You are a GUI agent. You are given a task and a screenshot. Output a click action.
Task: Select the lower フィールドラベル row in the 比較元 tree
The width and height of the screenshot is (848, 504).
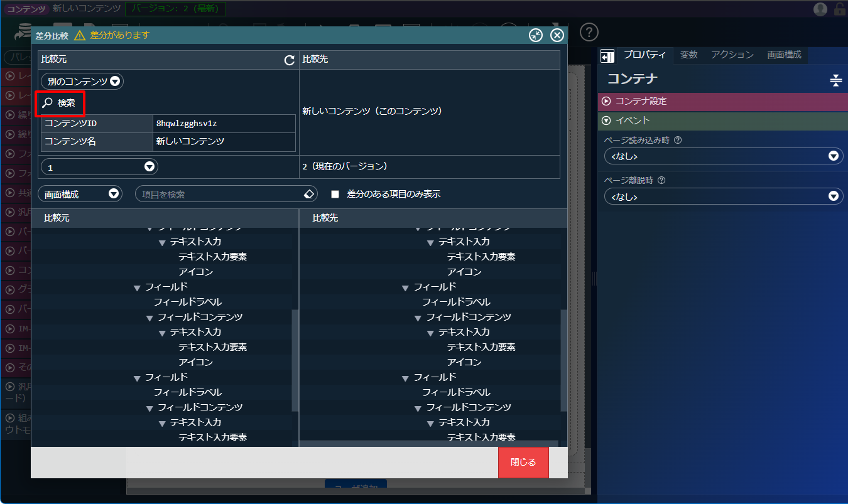click(x=188, y=392)
